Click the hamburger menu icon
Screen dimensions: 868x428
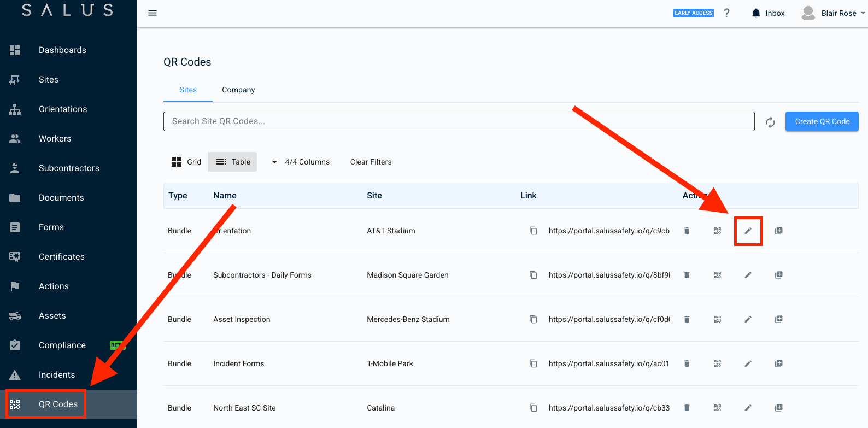tap(153, 13)
